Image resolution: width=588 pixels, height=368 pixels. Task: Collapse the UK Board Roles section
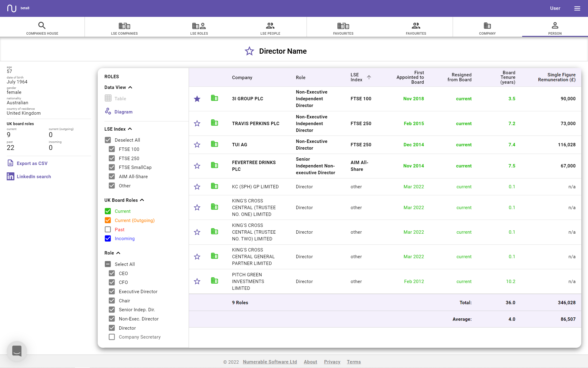(142, 200)
